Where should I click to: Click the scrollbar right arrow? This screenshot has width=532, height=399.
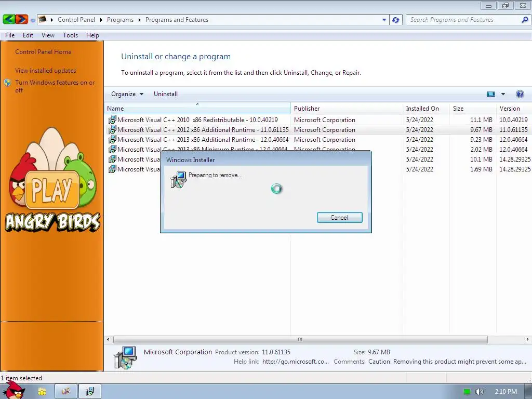[527, 339]
